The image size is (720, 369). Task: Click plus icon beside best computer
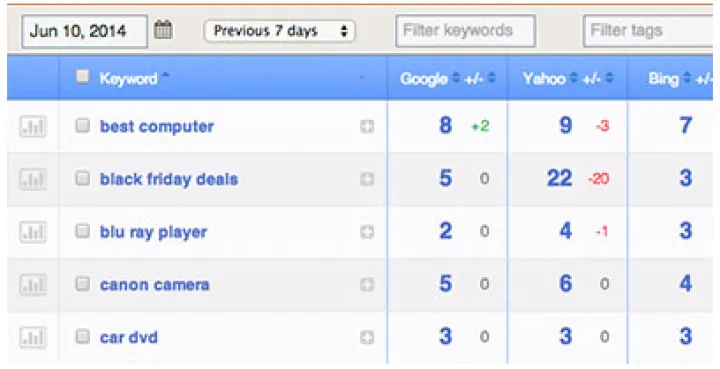(367, 127)
